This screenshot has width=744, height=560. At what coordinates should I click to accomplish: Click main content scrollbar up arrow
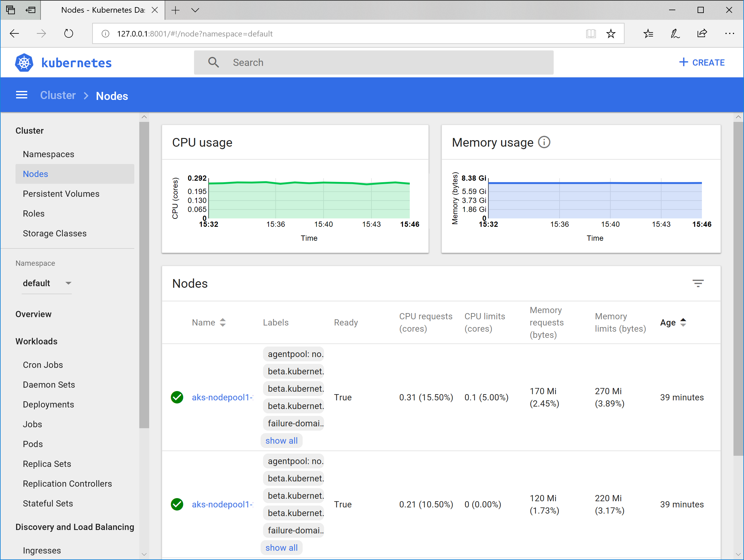coord(738,117)
